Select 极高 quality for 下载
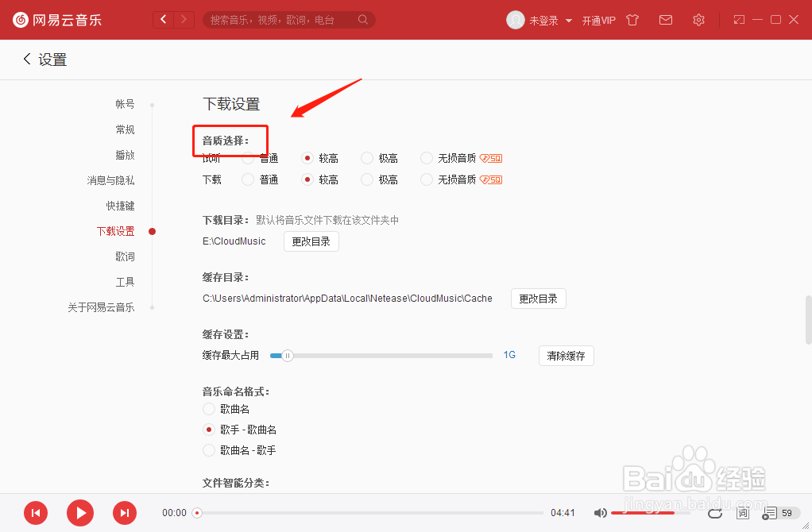 367,179
